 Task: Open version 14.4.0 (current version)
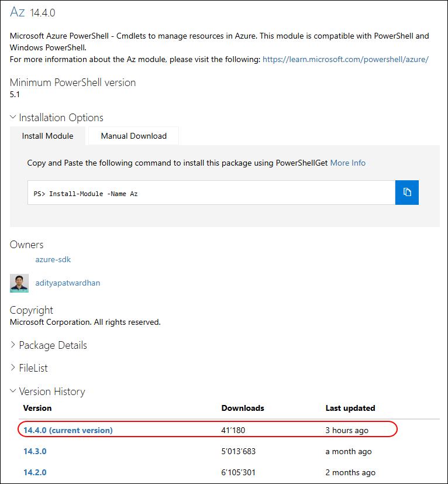pos(68,430)
